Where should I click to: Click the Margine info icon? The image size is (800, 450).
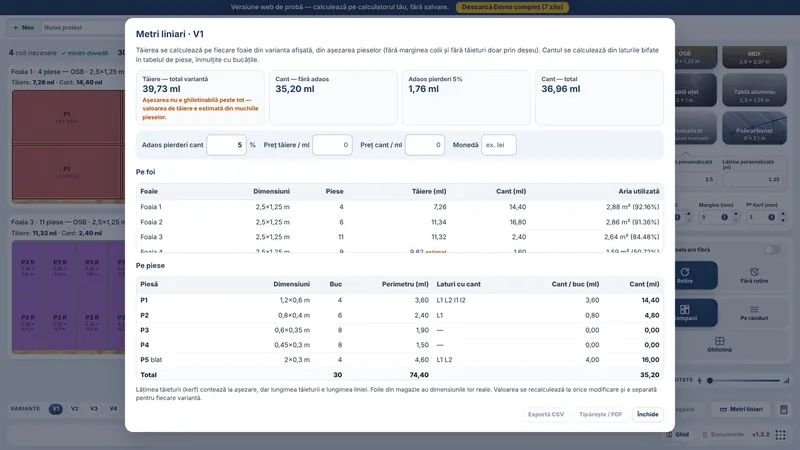pos(724,217)
